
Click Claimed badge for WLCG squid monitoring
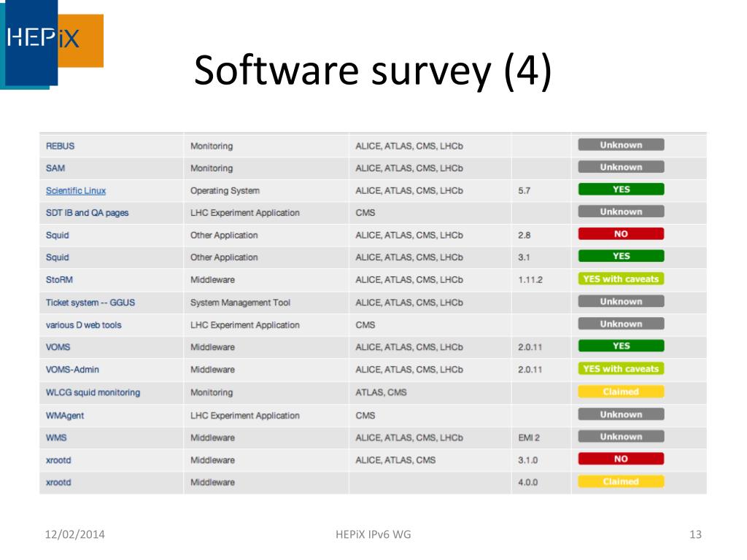pos(621,392)
